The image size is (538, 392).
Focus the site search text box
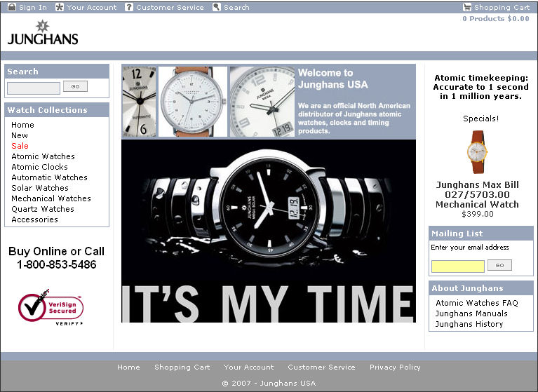click(x=34, y=88)
